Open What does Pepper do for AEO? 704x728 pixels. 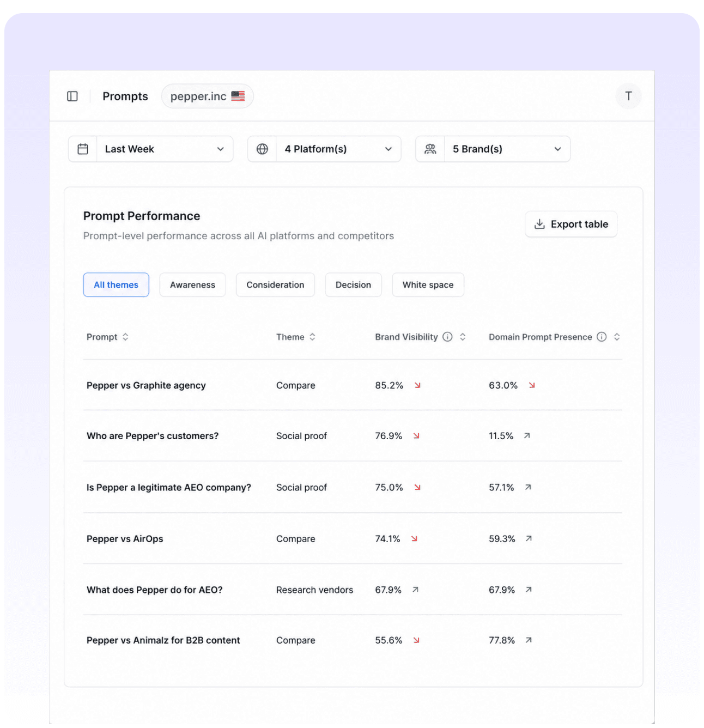(x=155, y=590)
